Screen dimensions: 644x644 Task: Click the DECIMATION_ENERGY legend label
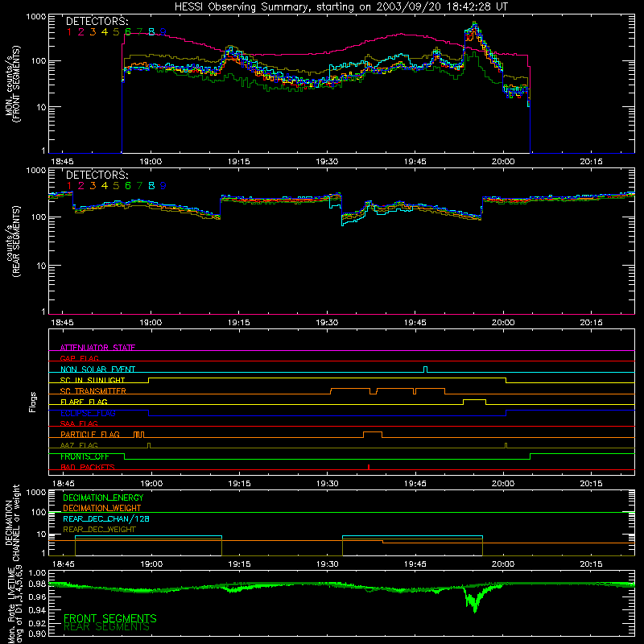103,497
